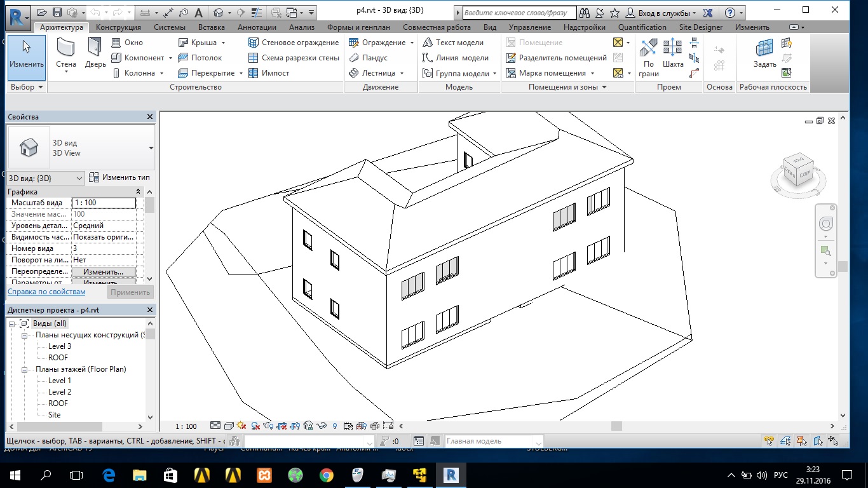
Task: Toggle Select Links icon in status bar
Action: coord(770,441)
